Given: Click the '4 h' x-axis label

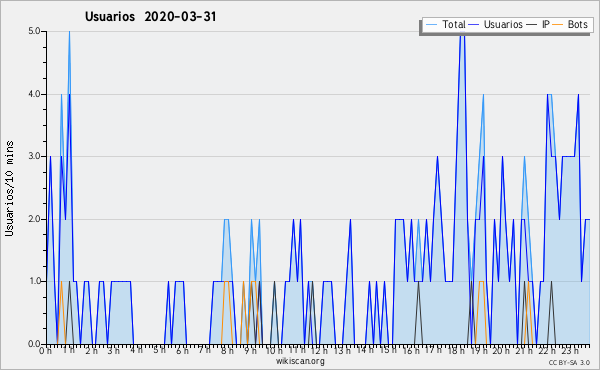Looking at the screenshot, I should (x=136, y=350).
